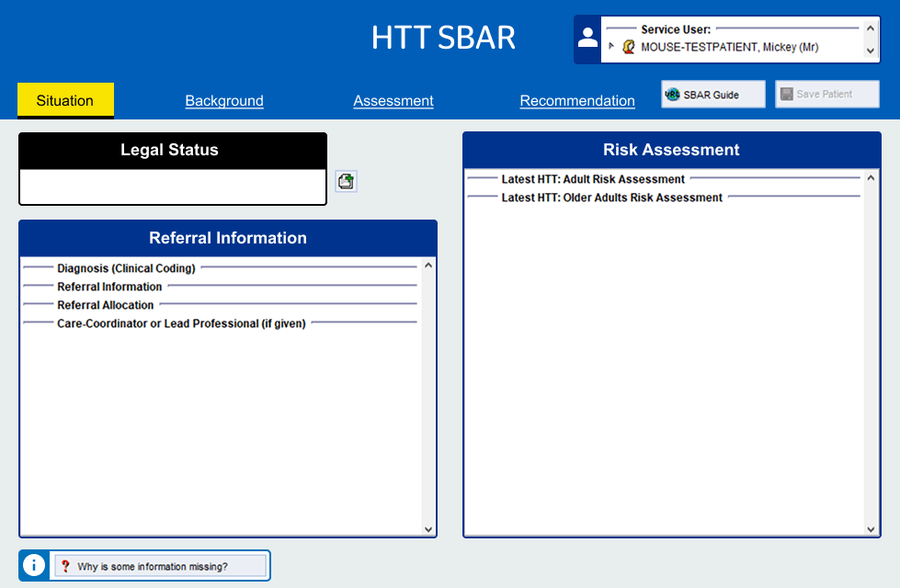Go to the Assessment tab
This screenshot has height=588, width=900.
click(x=393, y=100)
